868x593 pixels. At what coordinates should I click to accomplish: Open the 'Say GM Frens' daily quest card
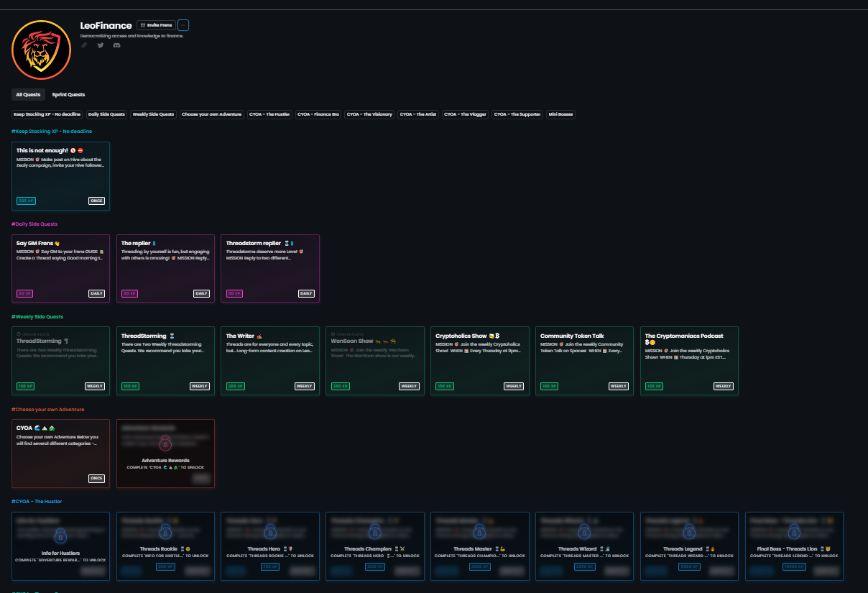click(61, 268)
